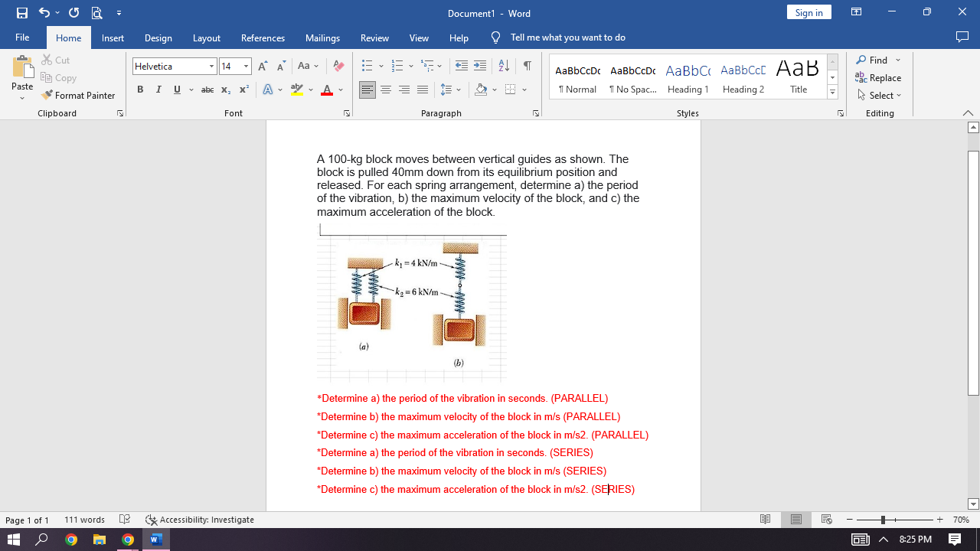Open the Font dropdown showing Helvetica
Image resolution: width=980 pixels, height=551 pixels.
click(x=212, y=66)
